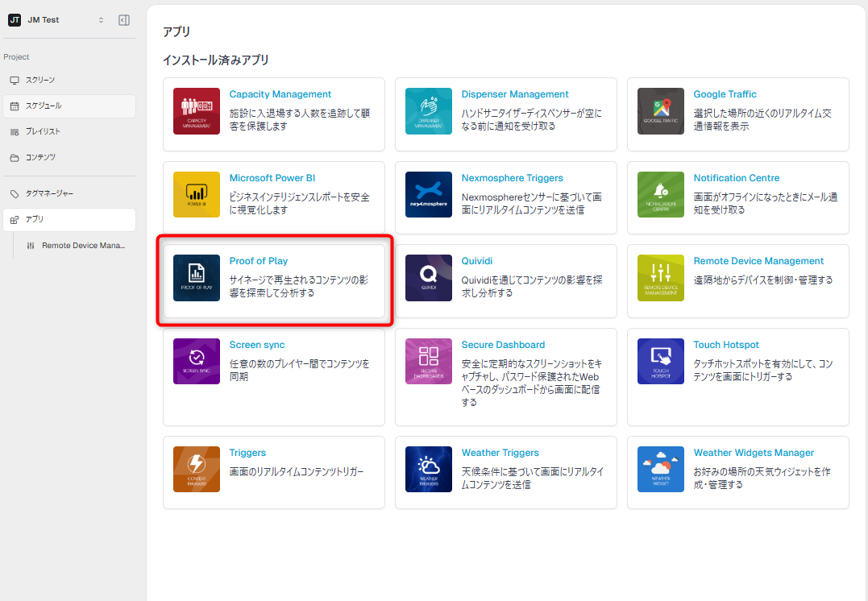The width and height of the screenshot is (868, 601).
Task: Open the Touch Hotspot app icon
Action: [660, 362]
